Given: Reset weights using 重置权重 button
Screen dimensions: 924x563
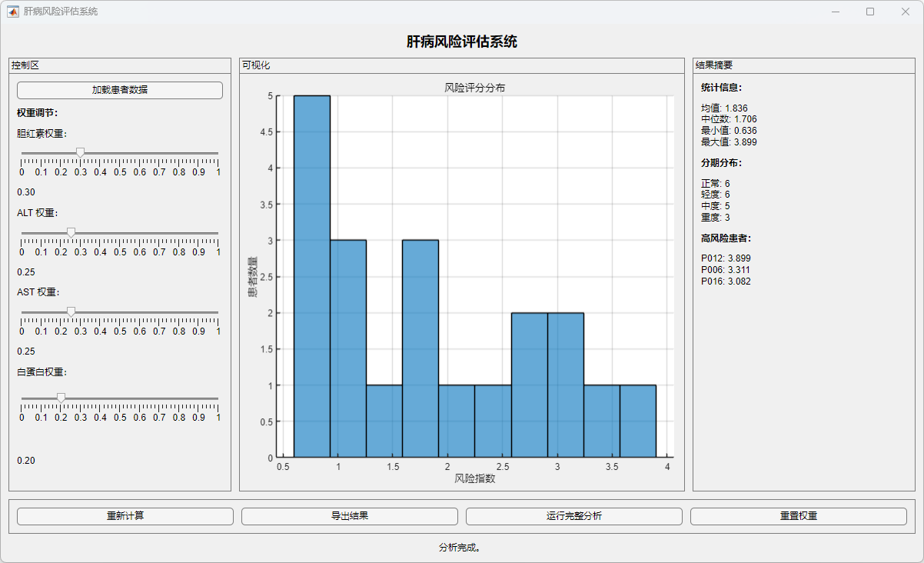Looking at the screenshot, I should 798,516.
